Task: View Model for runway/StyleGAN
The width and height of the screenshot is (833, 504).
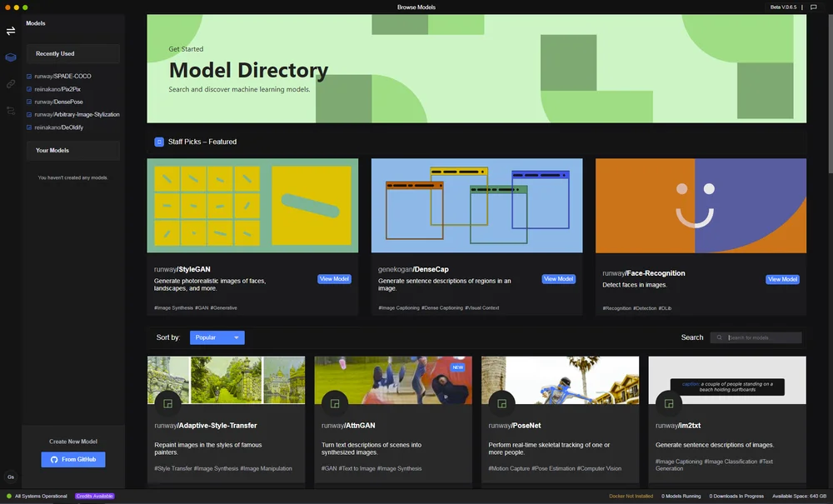Action: 334,279
